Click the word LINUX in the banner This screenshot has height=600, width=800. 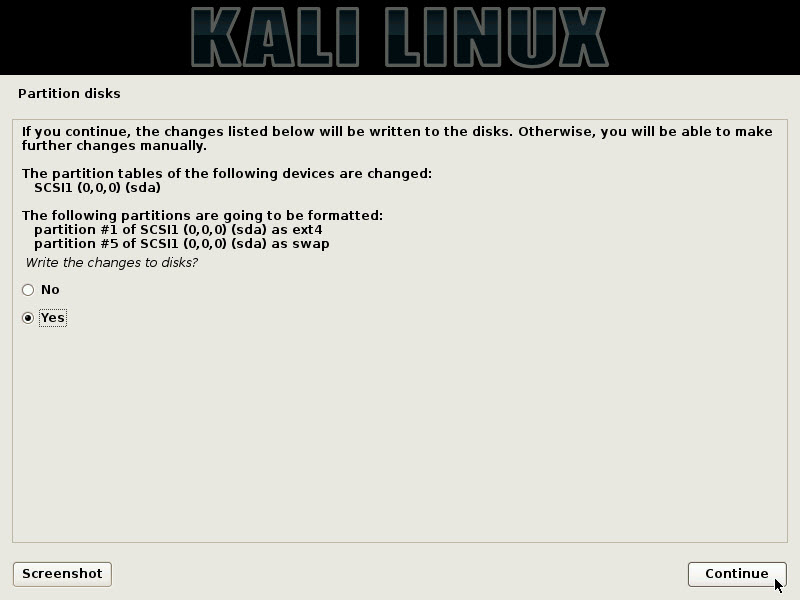pyautogui.click(x=496, y=37)
